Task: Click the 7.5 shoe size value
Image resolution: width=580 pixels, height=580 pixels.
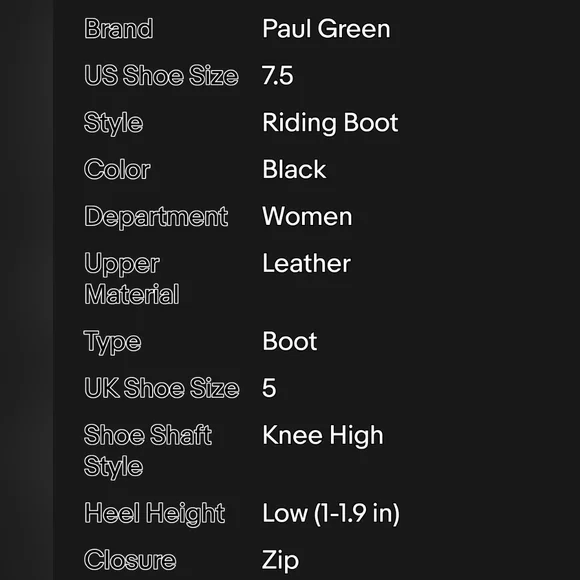Action: click(x=278, y=75)
